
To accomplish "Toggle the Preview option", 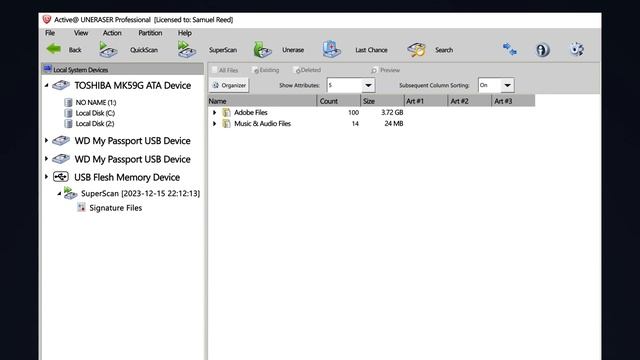I will click(x=374, y=70).
